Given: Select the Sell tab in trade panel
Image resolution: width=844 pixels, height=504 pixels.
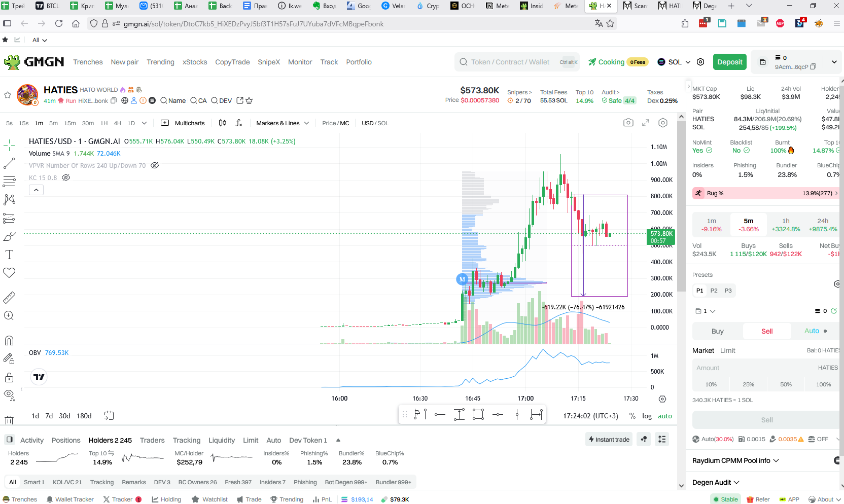Looking at the screenshot, I should coord(767,331).
